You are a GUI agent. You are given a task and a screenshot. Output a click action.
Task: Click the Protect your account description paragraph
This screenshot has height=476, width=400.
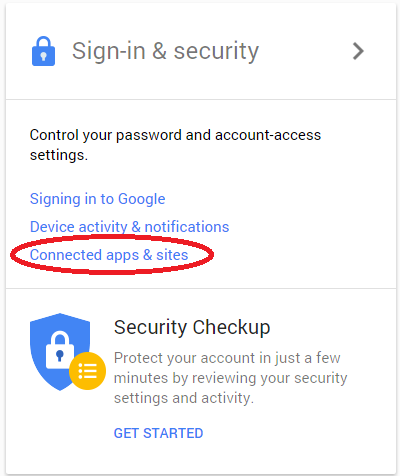point(231,378)
